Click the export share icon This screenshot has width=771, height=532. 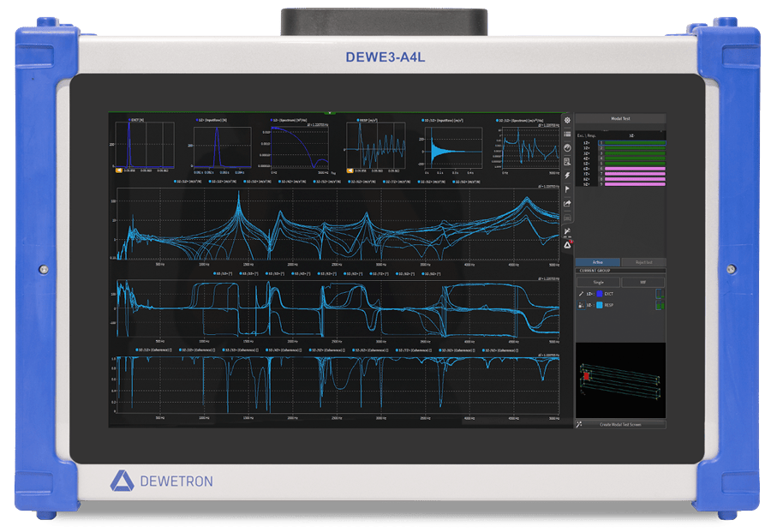coord(567,203)
